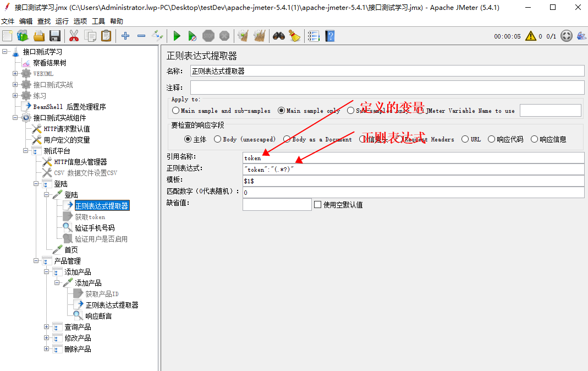
Task: Select HTTP信息头管理器 tree item
Action: (x=80, y=162)
